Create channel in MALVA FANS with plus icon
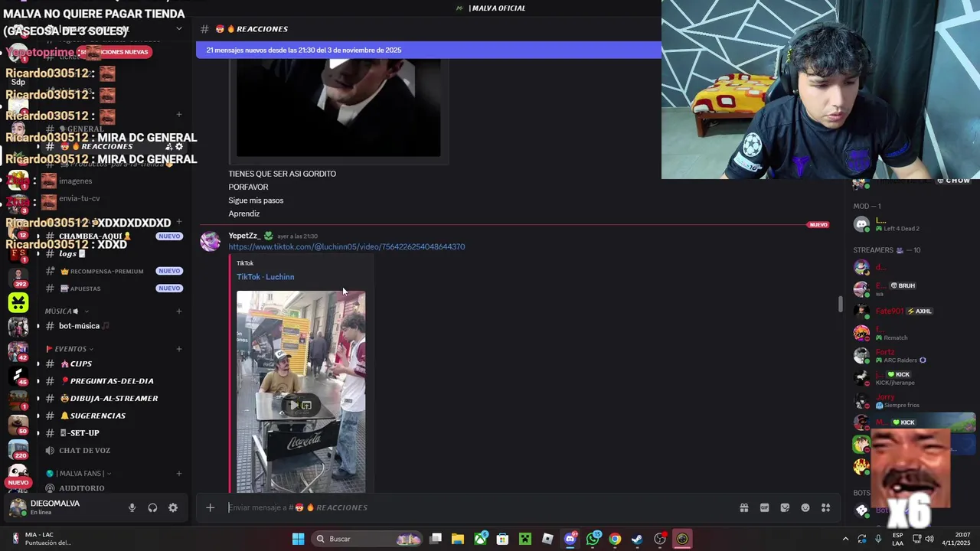Image resolution: width=980 pixels, height=551 pixels. (179, 473)
